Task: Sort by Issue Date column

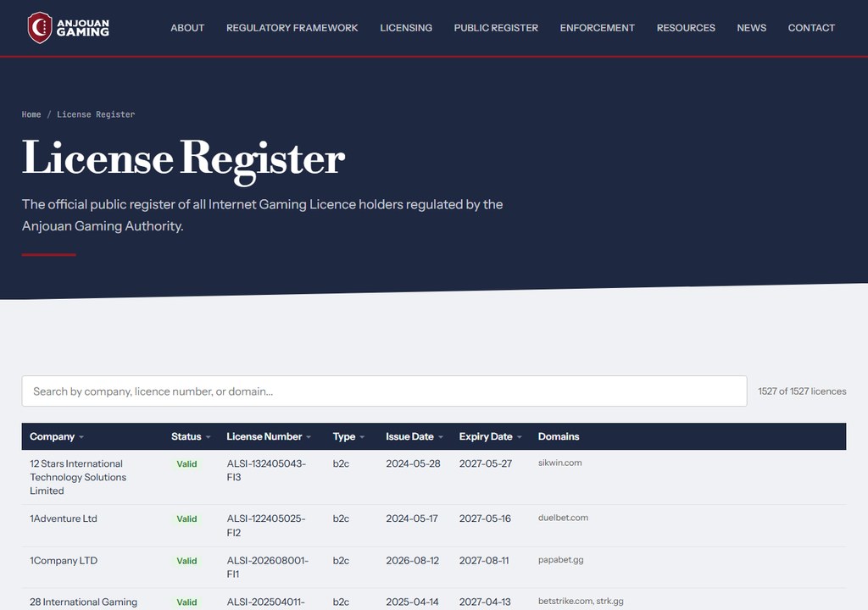Action: click(x=414, y=436)
